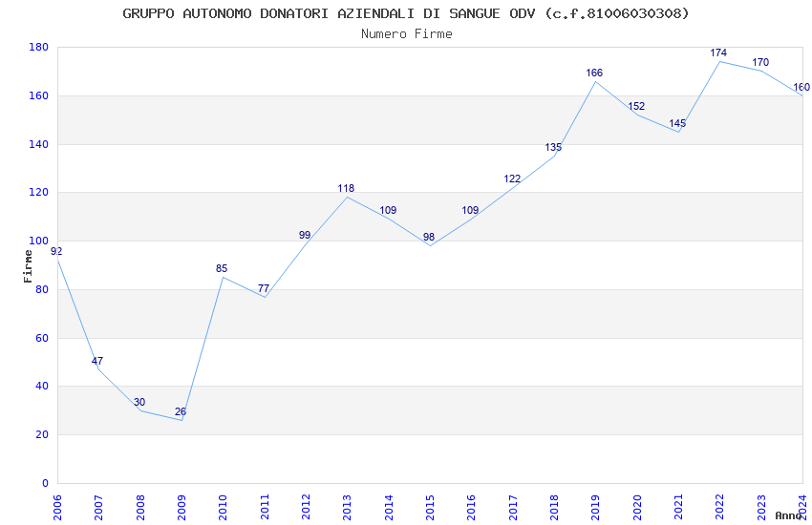The image size is (812, 525).
Task: Click x-axis year 2015
Action: pos(430,508)
